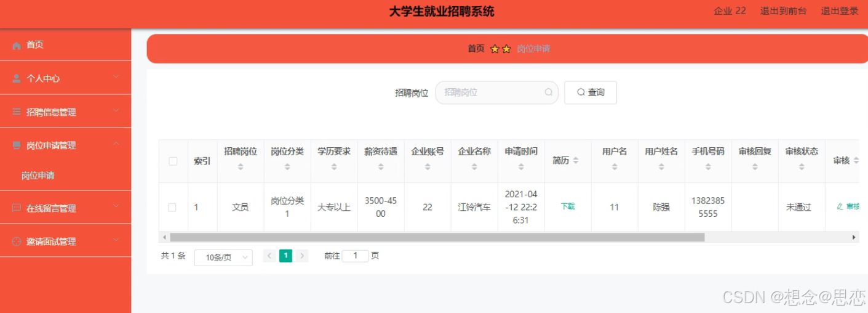Click the star icons in breadcrumb
868x313 pixels.
[501, 49]
